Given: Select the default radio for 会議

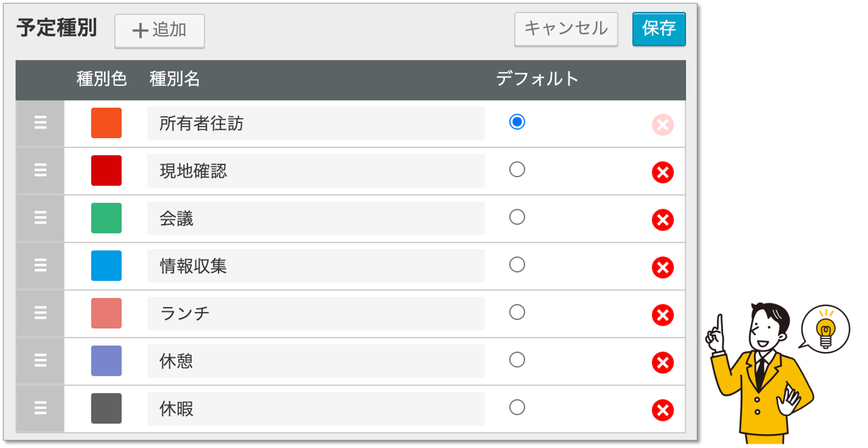Looking at the screenshot, I should (x=517, y=217).
